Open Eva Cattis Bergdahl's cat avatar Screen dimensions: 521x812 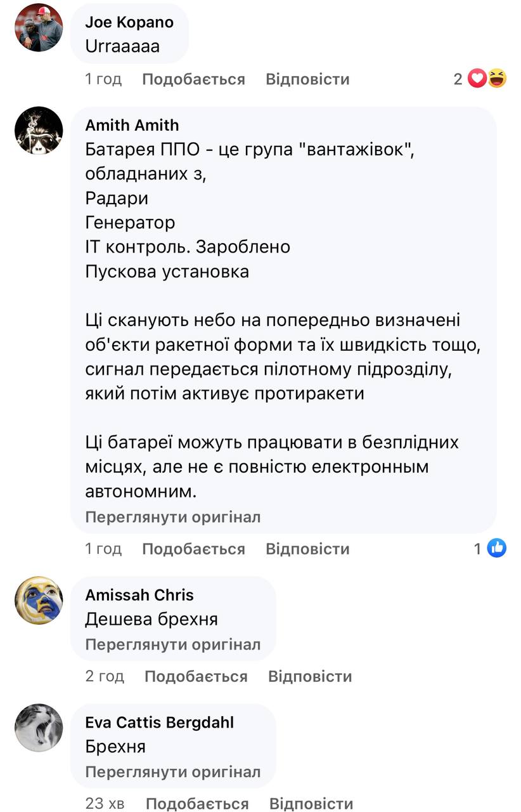coord(39,728)
